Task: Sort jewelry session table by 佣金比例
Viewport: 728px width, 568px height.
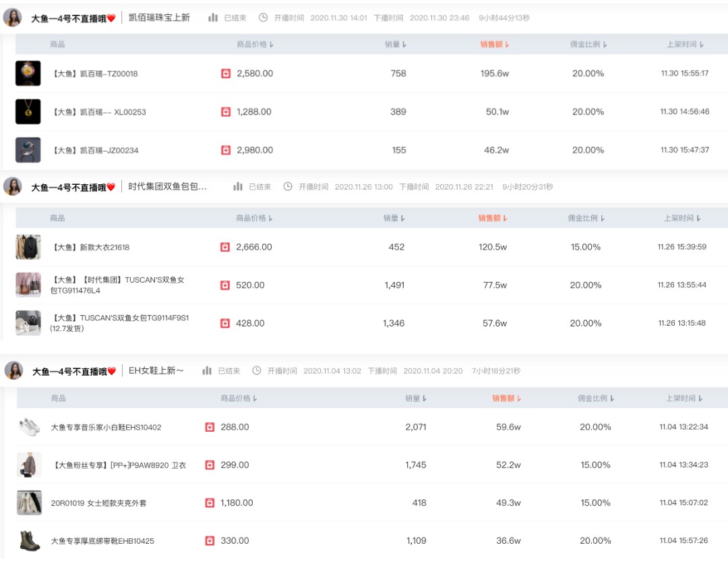Action: [588, 44]
